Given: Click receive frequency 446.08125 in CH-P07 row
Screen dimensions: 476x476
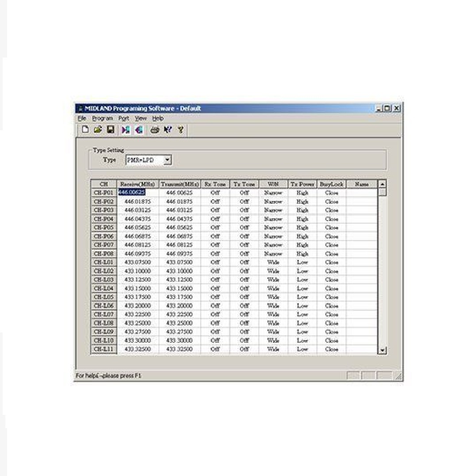Looking at the screenshot, I should point(138,245).
